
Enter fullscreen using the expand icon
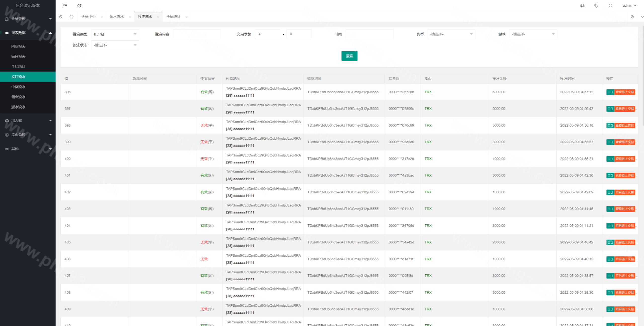pyautogui.click(x=611, y=6)
